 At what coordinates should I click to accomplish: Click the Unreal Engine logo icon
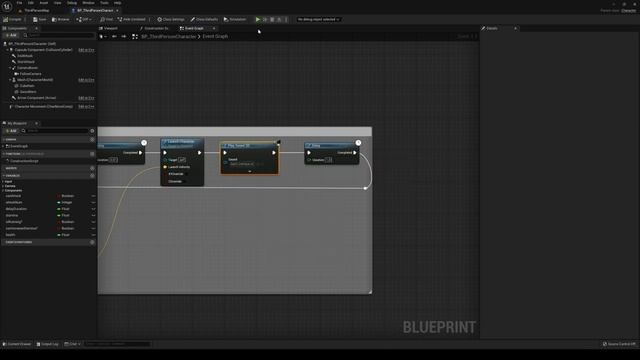[7, 7]
